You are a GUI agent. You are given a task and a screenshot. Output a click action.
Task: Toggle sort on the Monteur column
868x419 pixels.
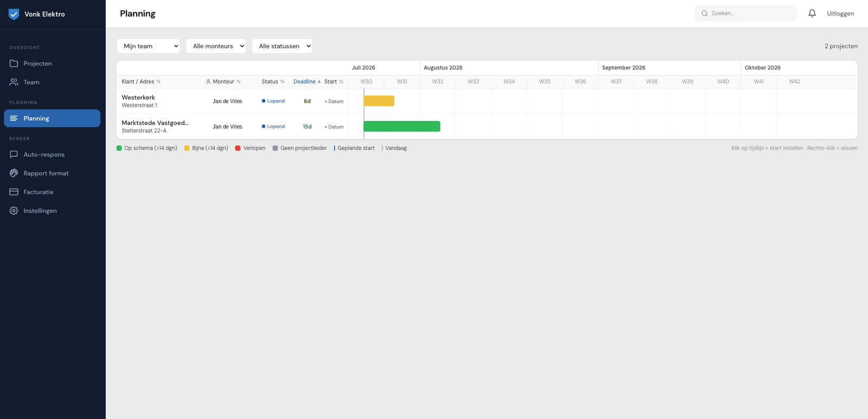tap(224, 81)
